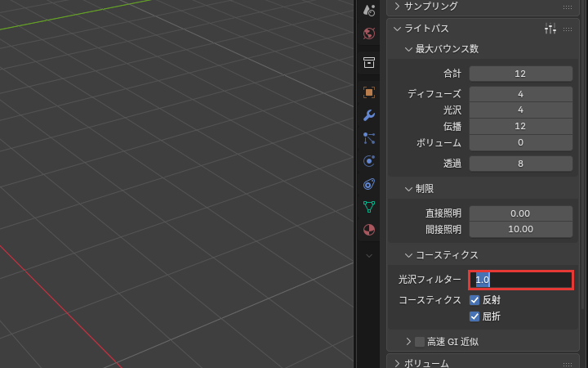
Task: Click the 伝播 bounces field showing 12
Action: 520,126
